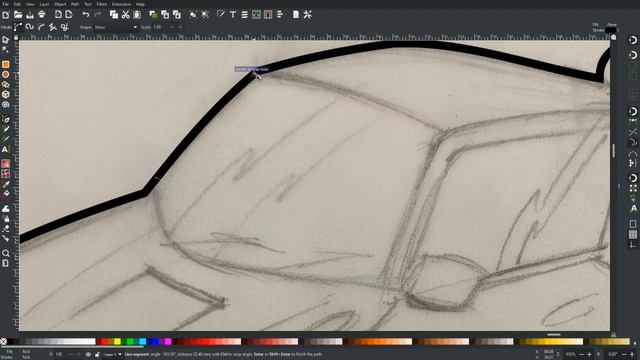640x360 pixels.
Task: Select the Ellipse tool
Action: click(5, 75)
